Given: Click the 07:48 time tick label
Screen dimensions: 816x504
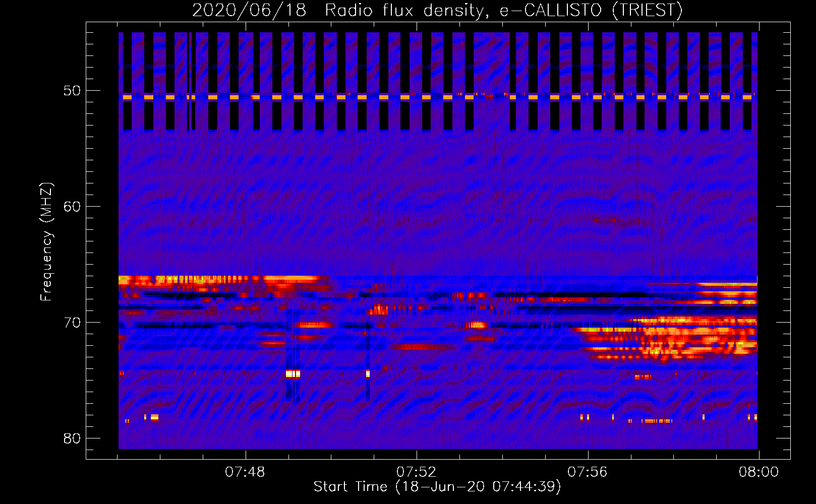Looking at the screenshot, I should (245, 472).
